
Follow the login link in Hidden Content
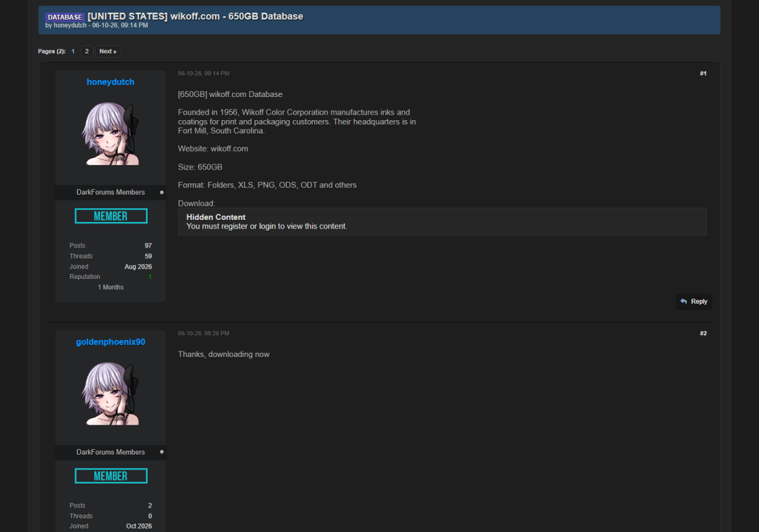267,226
